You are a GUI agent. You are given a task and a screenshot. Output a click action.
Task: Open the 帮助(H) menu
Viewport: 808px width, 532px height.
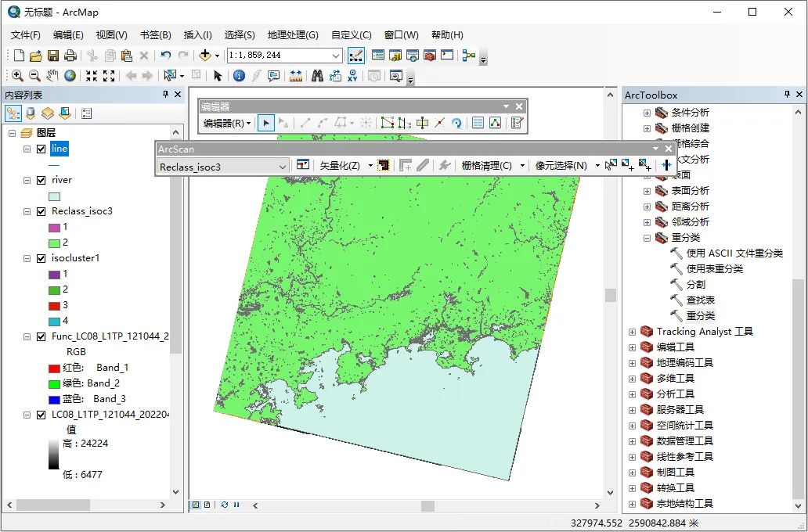click(x=447, y=35)
